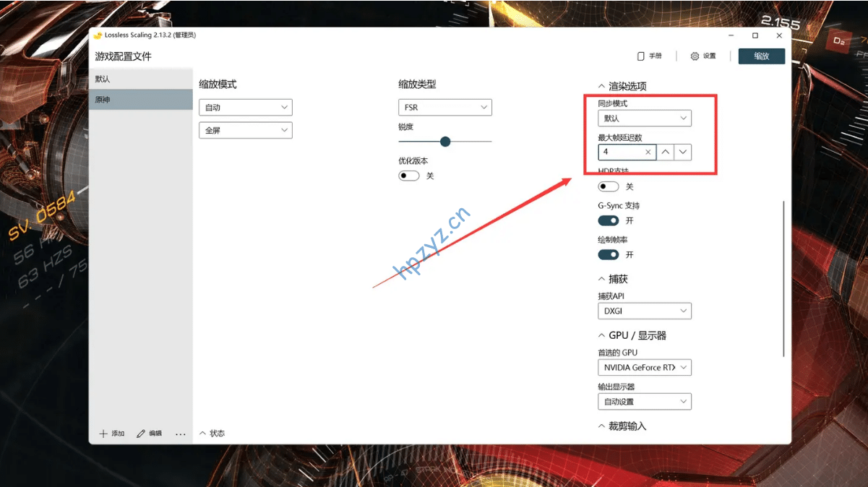
Task: Collapse the GPU / 显示器 section
Action: click(632, 335)
